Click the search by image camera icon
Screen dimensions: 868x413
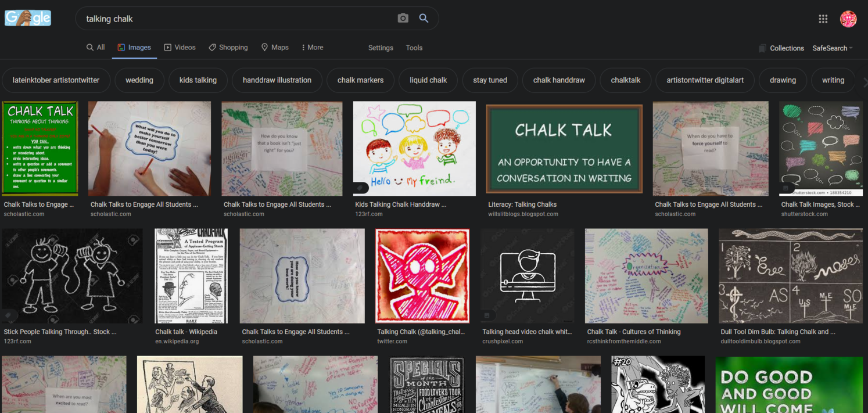[x=403, y=19]
